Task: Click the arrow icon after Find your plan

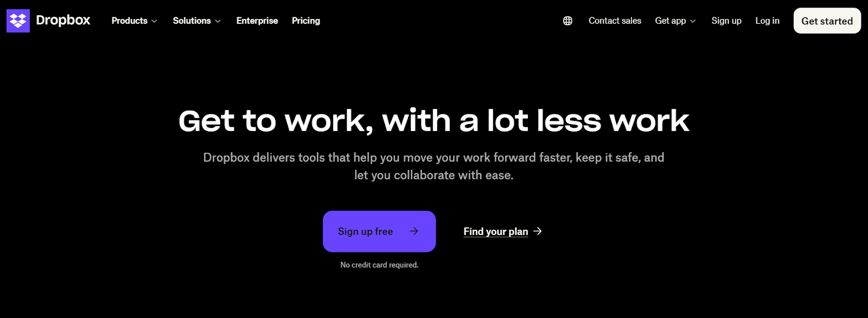Action: pyautogui.click(x=538, y=231)
